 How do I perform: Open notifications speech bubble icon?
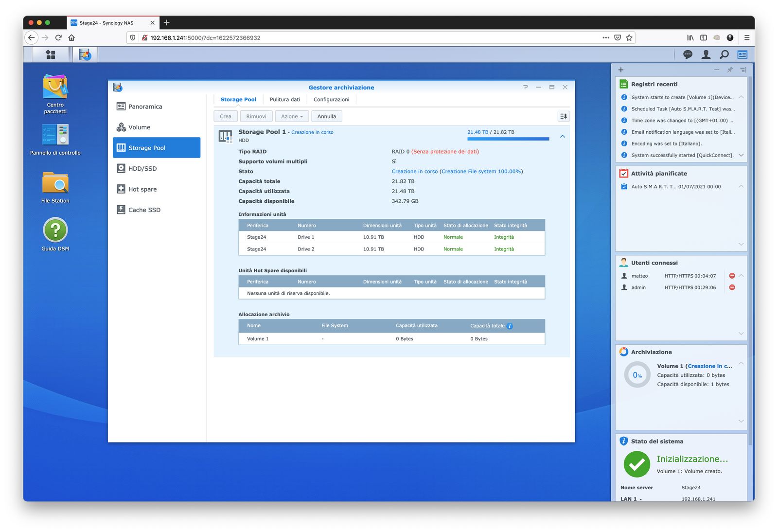(x=688, y=54)
